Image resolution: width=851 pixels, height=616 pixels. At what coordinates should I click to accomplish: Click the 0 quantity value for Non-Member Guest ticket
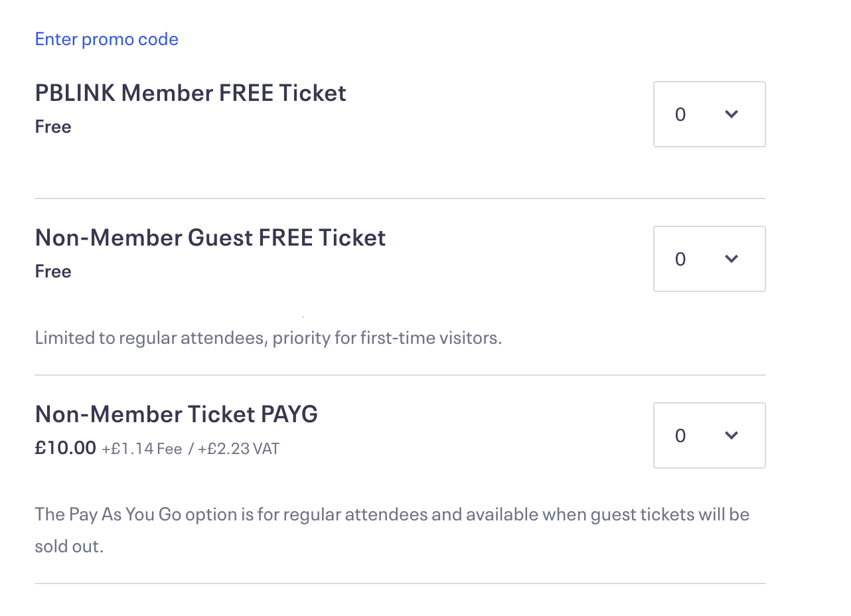click(x=680, y=260)
